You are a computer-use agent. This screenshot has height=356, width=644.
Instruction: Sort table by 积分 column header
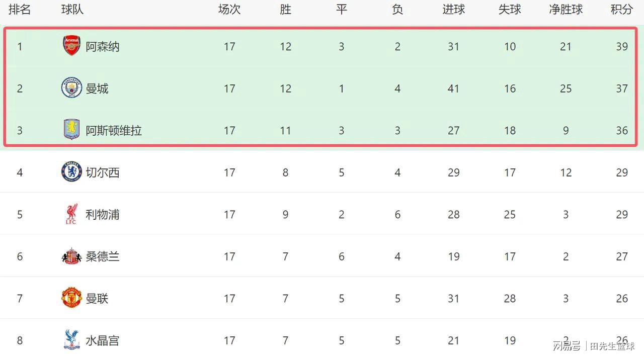621,9
